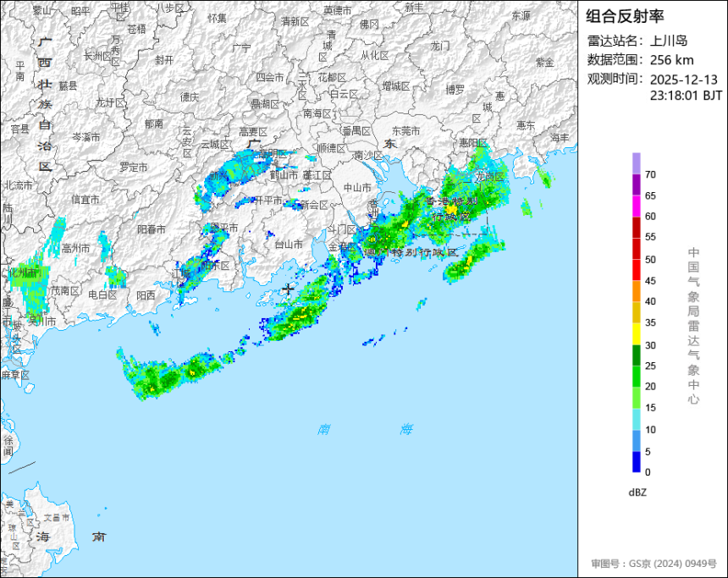Click the '海丰' map label
728x578 pixels.
pyautogui.click(x=560, y=137)
